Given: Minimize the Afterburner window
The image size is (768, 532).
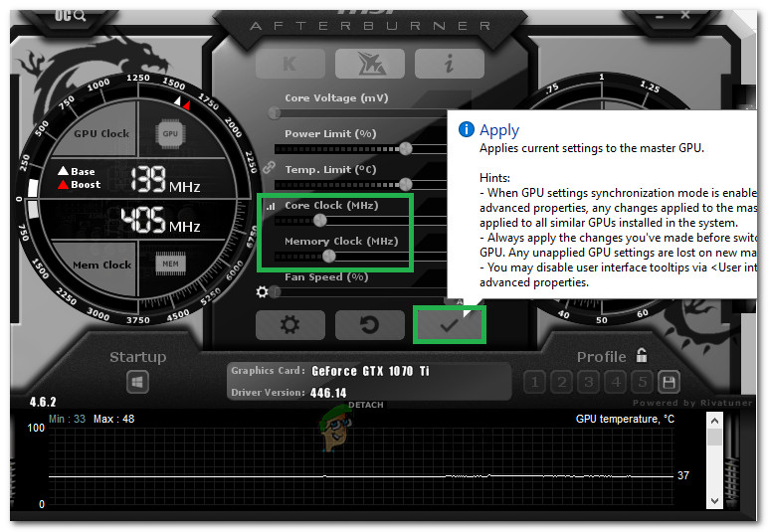Looking at the screenshot, I should pyautogui.click(x=660, y=17).
